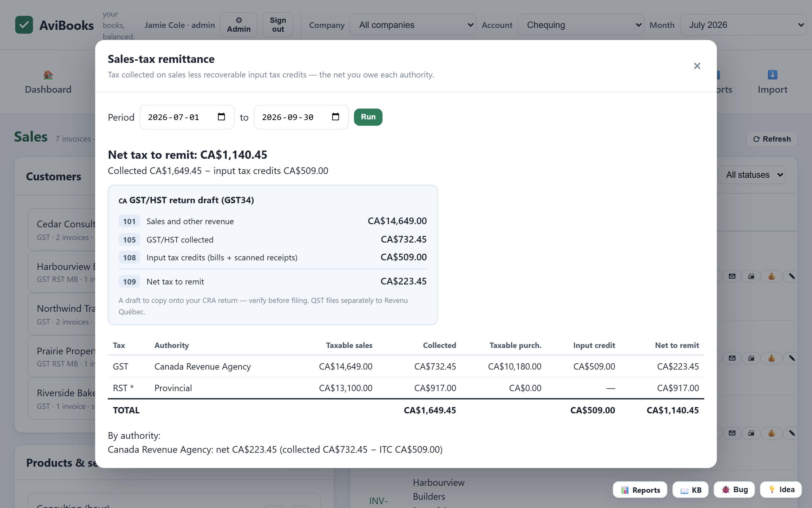Click the Provincial authority cell
This screenshot has height=508, width=812.
(173, 388)
